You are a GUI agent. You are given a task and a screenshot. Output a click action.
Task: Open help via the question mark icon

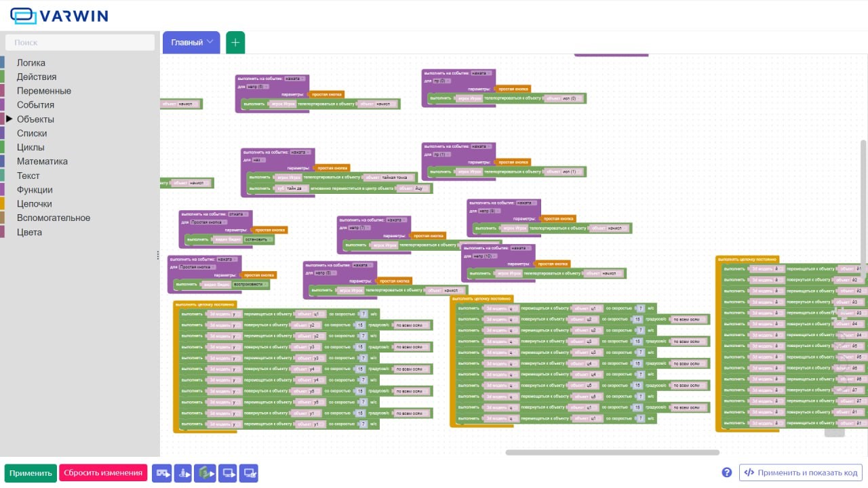(726, 472)
